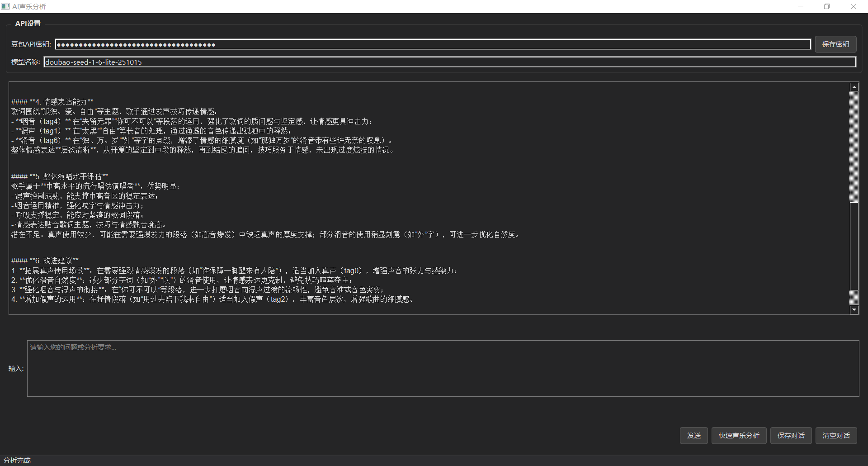Start 快速声乐分析 quick vocal analysis

[x=739, y=435]
